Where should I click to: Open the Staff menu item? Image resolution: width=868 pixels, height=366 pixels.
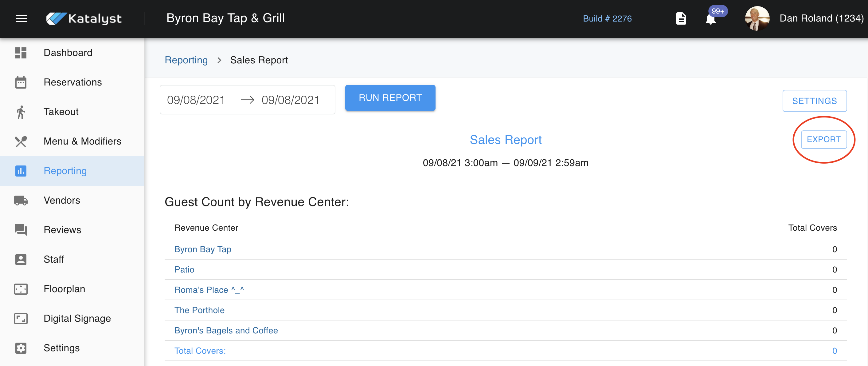point(53,259)
